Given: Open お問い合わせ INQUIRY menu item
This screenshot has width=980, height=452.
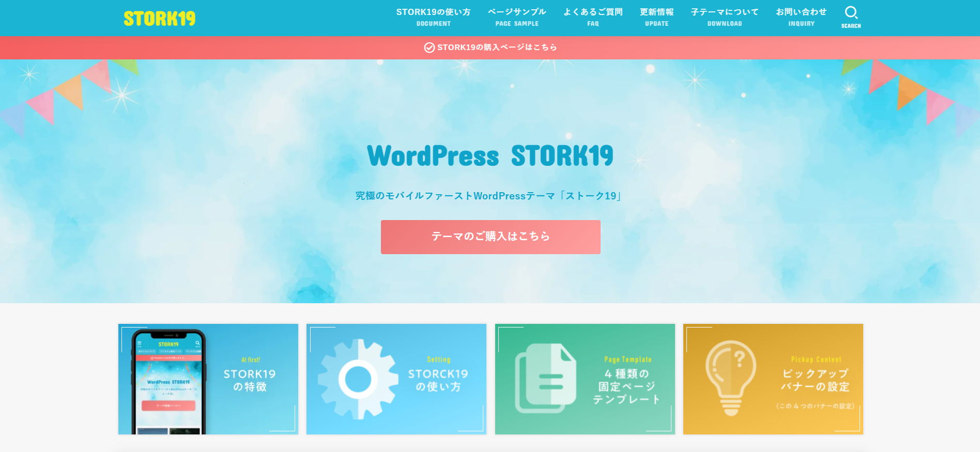Looking at the screenshot, I should click(801, 17).
